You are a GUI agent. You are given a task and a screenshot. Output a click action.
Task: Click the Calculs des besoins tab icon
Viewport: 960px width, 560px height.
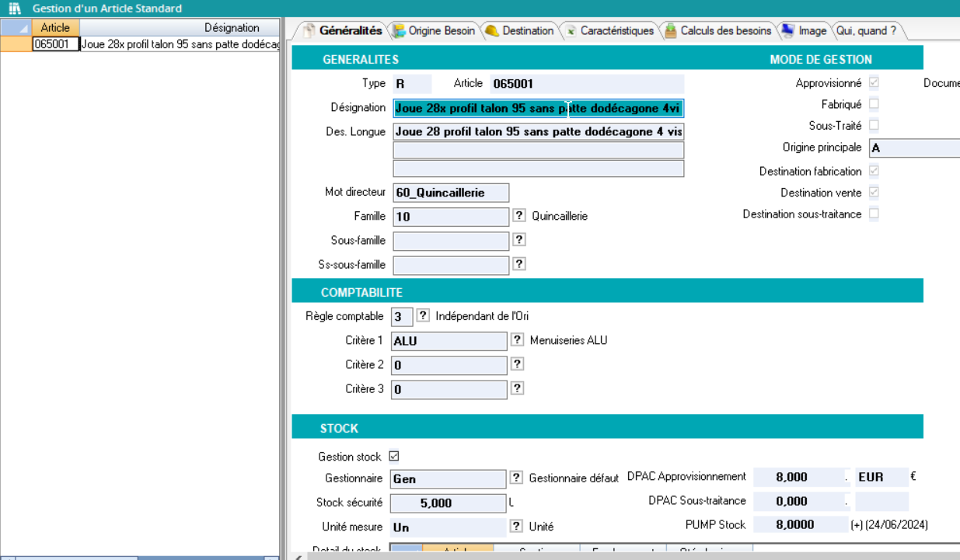pos(670,31)
